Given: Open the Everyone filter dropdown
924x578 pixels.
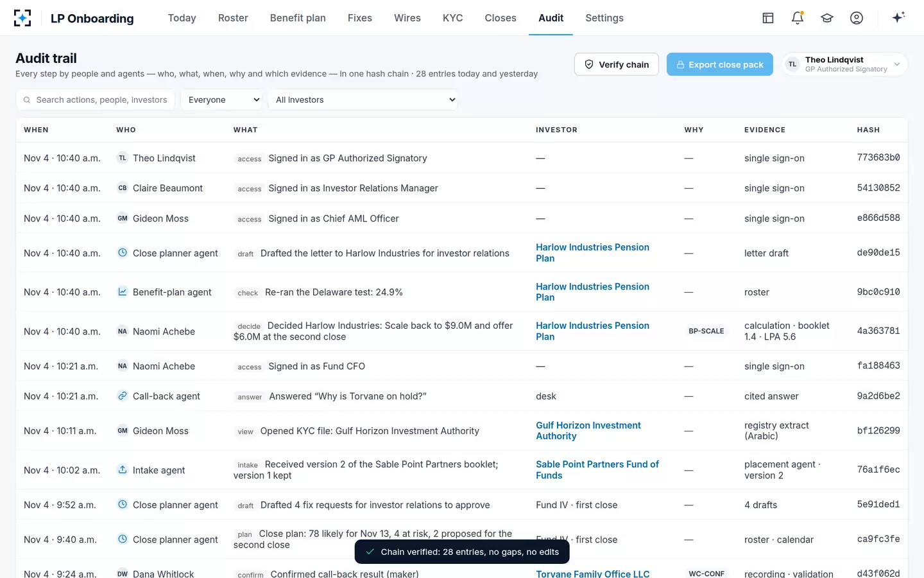Looking at the screenshot, I should (x=222, y=100).
